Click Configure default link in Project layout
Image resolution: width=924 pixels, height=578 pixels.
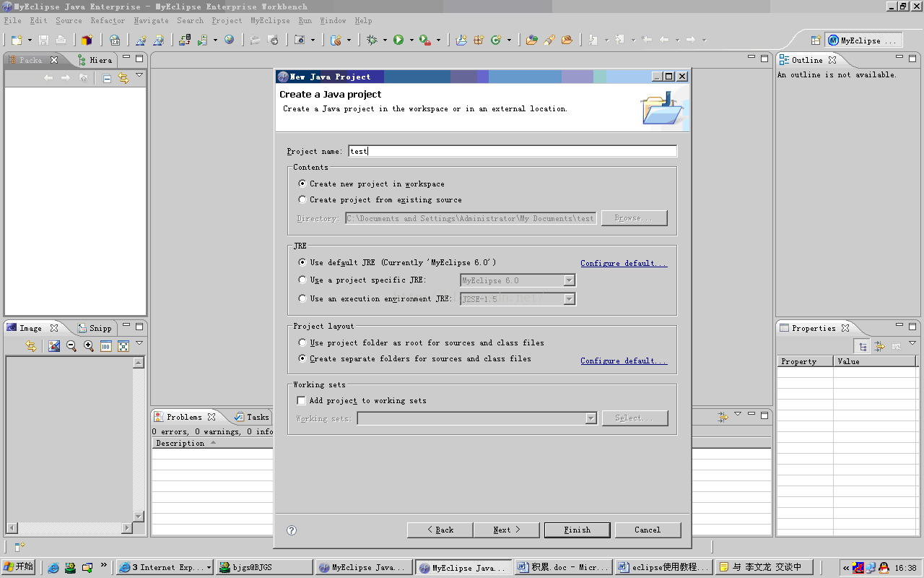pyautogui.click(x=624, y=361)
